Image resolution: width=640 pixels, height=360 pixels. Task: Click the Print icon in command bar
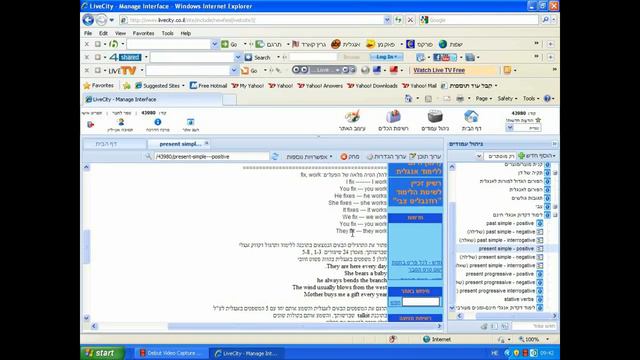pos(460,98)
